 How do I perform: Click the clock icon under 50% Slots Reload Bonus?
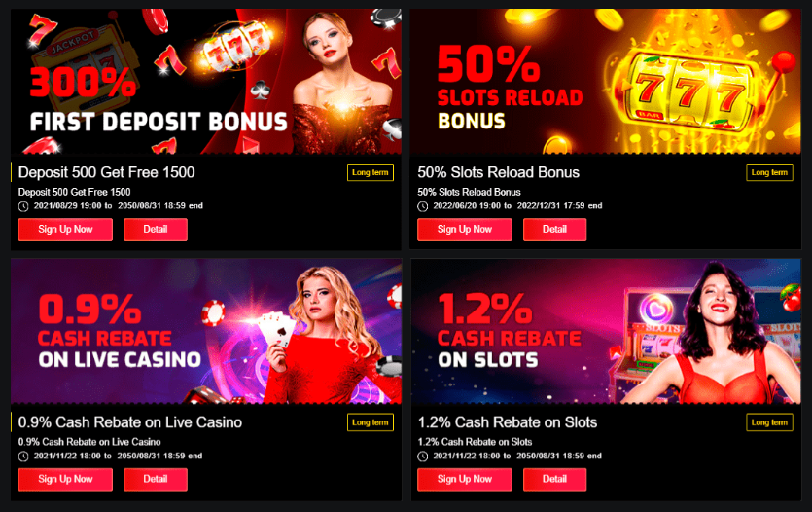click(x=423, y=206)
